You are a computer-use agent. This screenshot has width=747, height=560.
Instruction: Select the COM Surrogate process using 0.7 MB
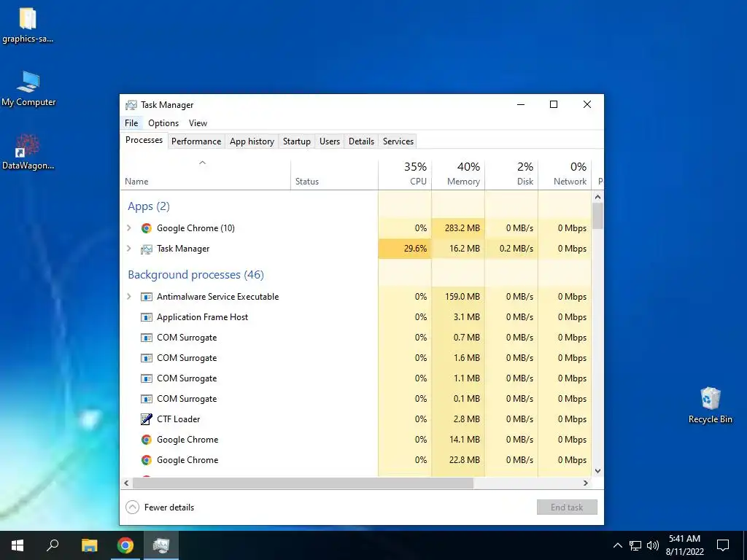tap(355, 338)
